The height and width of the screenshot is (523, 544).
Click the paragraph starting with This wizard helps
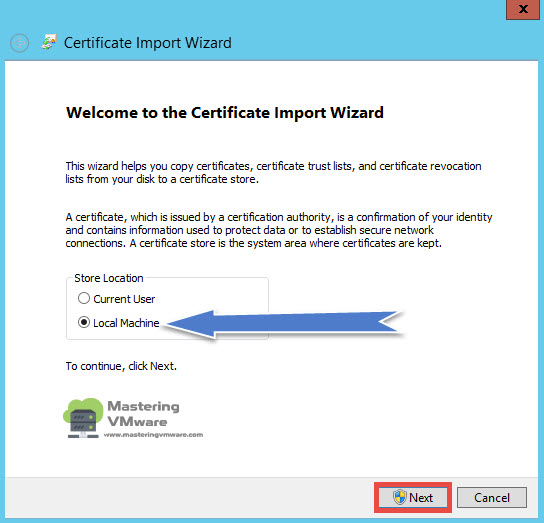click(273, 172)
